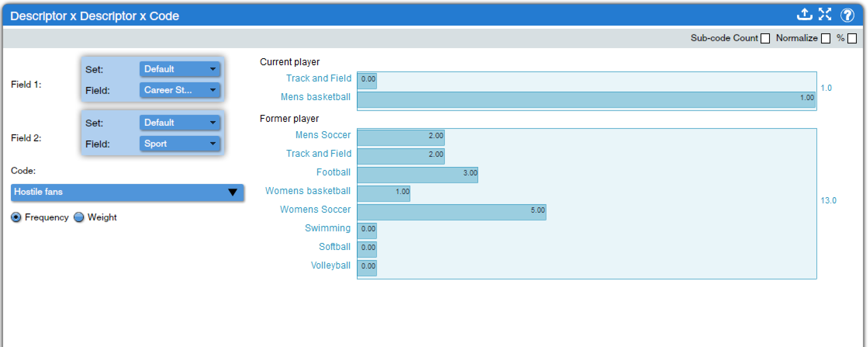Click the Volleyball label link
This screenshot has height=347, width=868.
pyautogui.click(x=330, y=265)
